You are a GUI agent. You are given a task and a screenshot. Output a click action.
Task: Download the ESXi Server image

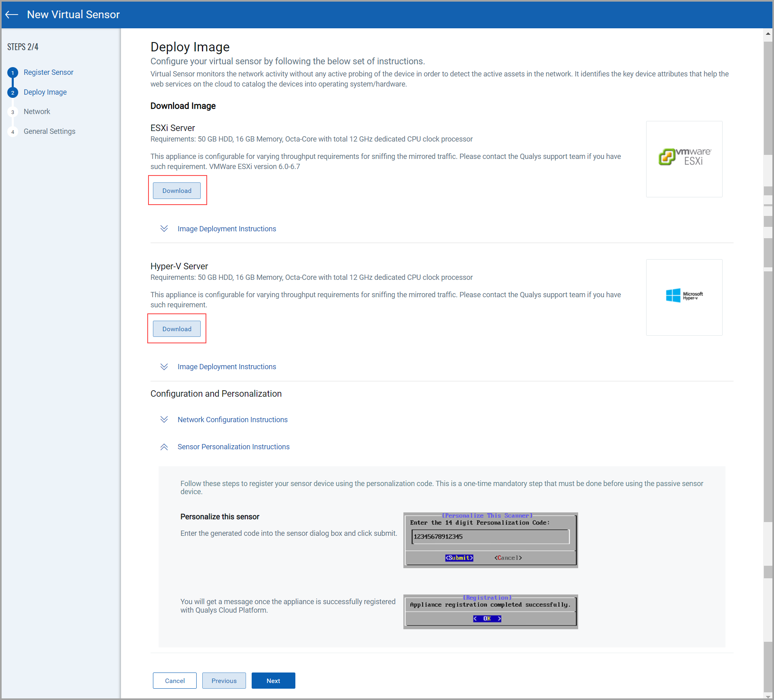point(177,190)
